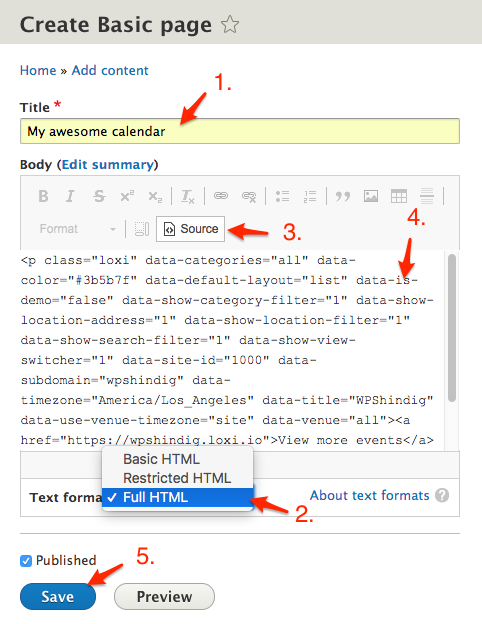Screen dimensions: 482x624
Task: Click the Save button
Action: click(x=58, y=597)
